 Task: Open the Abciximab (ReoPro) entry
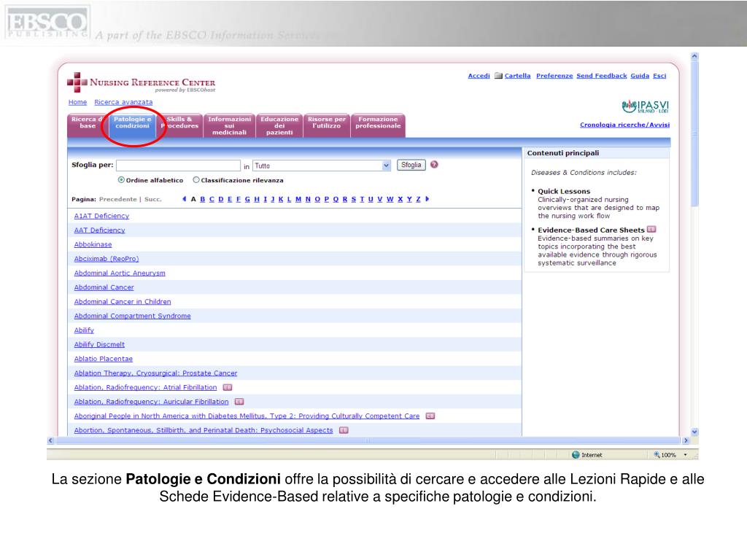coord(107,259)
